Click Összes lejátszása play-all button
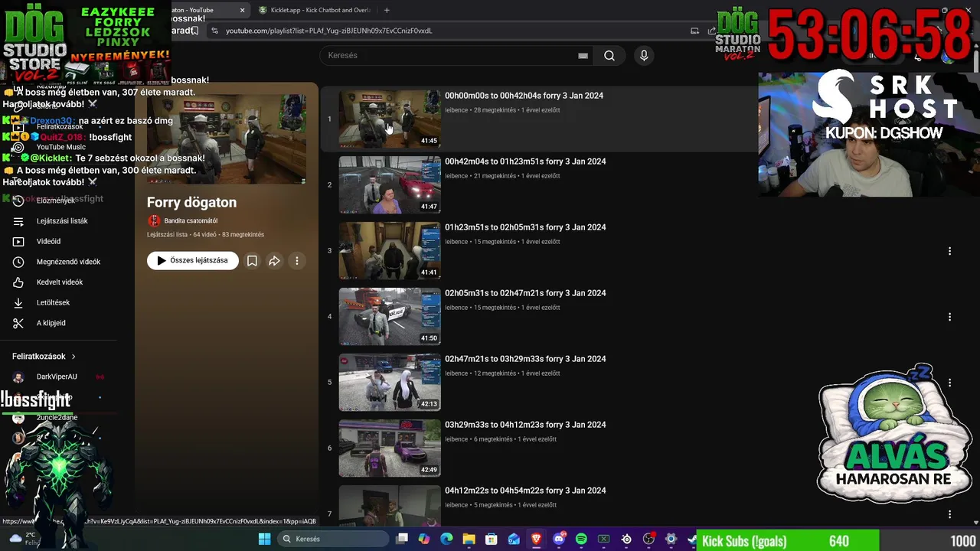 [193, 261]
